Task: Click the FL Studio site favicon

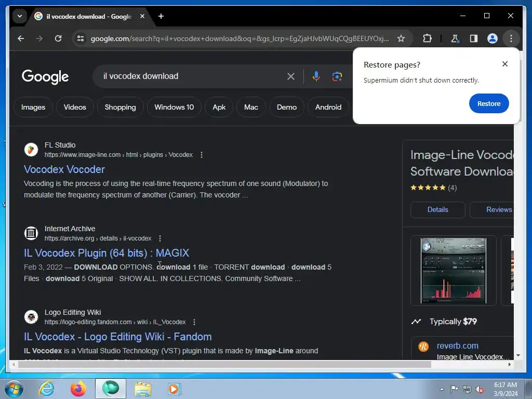Action: click(31, 150)
